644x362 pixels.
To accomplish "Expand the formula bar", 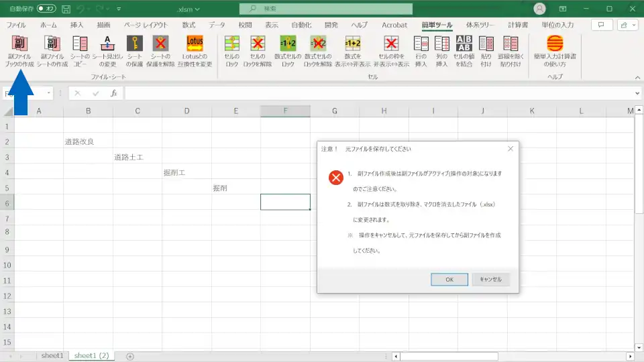I will [637, 93].
